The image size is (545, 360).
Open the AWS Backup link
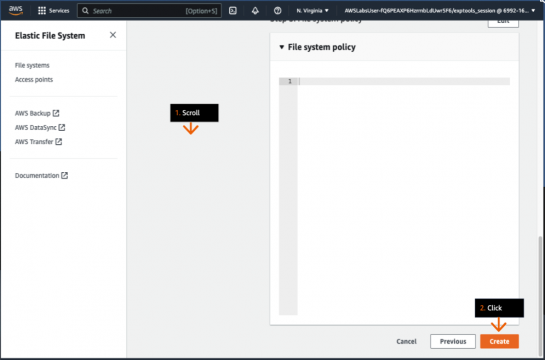(x=37, y=113)
